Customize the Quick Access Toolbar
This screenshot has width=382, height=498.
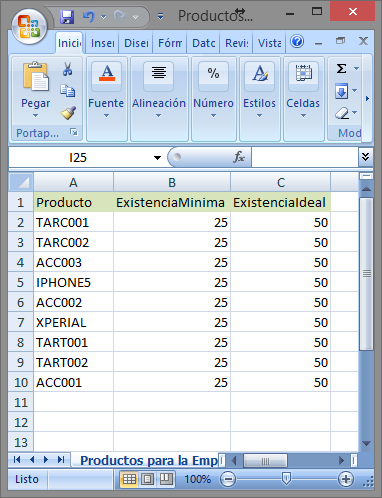[x=160, y=16]
